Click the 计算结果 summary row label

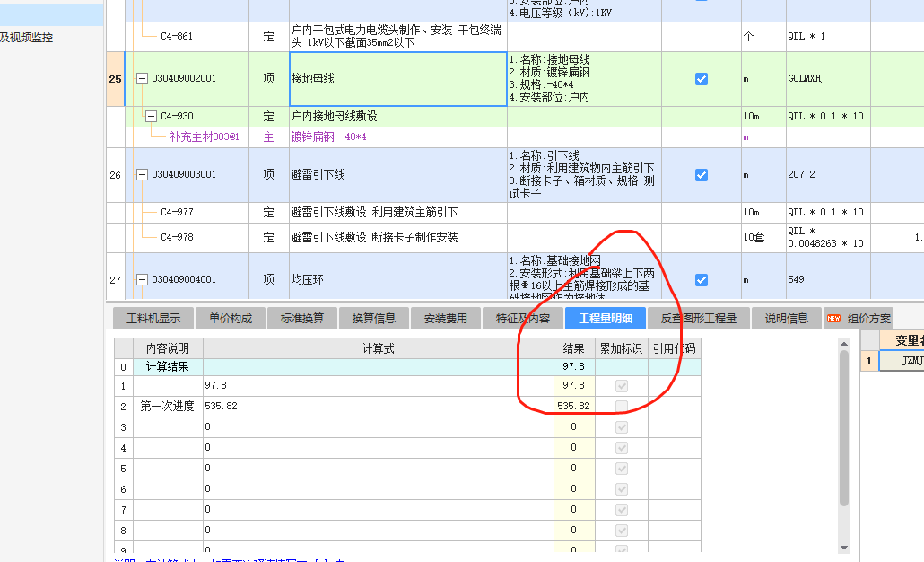(x=168, y=367)
